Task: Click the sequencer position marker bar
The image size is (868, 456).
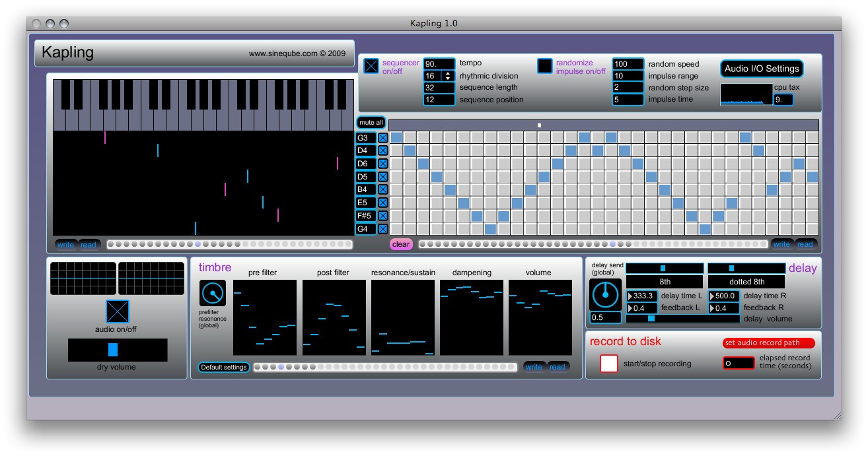Action: pyautogui.click(x=604, y=125)
